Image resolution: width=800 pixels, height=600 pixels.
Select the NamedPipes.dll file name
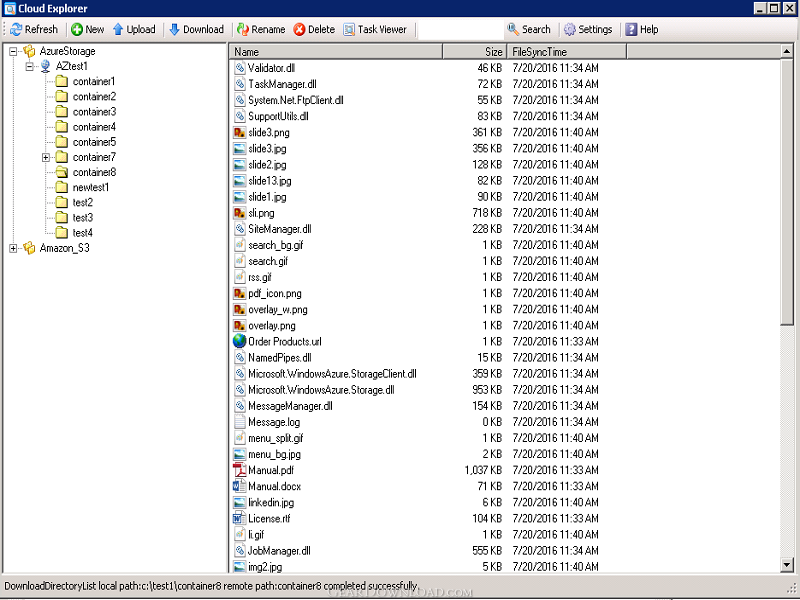(x=280, y=358)
